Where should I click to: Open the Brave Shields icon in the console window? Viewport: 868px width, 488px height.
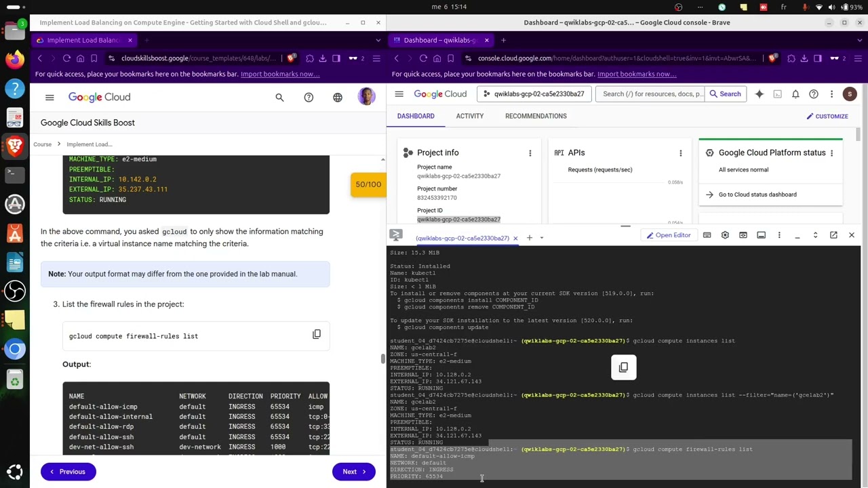coord(772,58)
